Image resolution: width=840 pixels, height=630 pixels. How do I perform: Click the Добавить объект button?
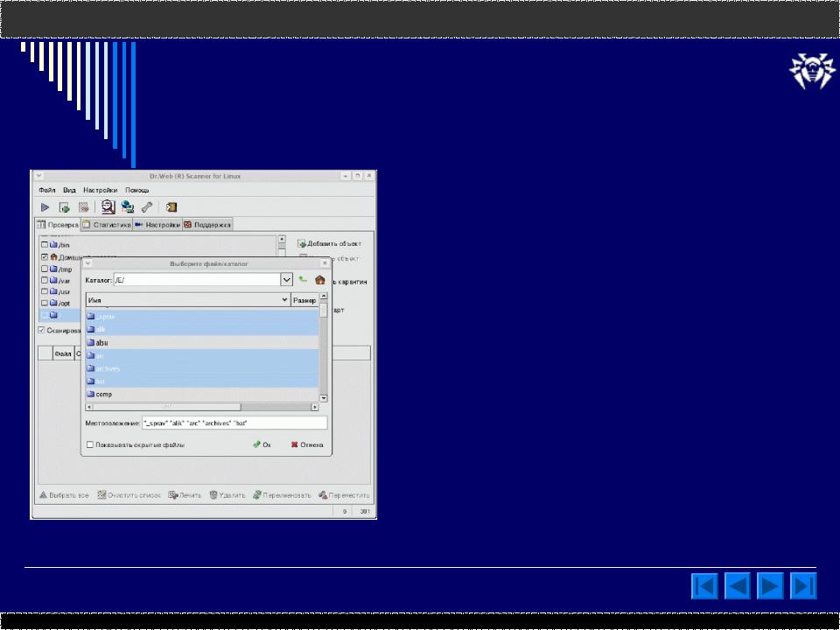330,244
